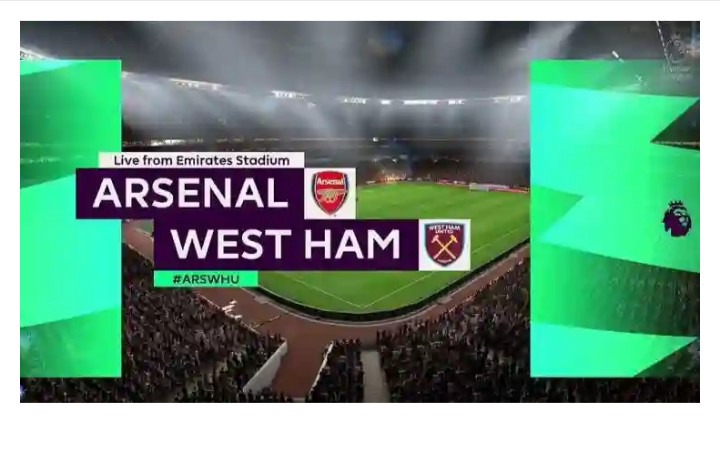
Task: Select the WEST HAM team name banner
Action: tap(286, 245)
